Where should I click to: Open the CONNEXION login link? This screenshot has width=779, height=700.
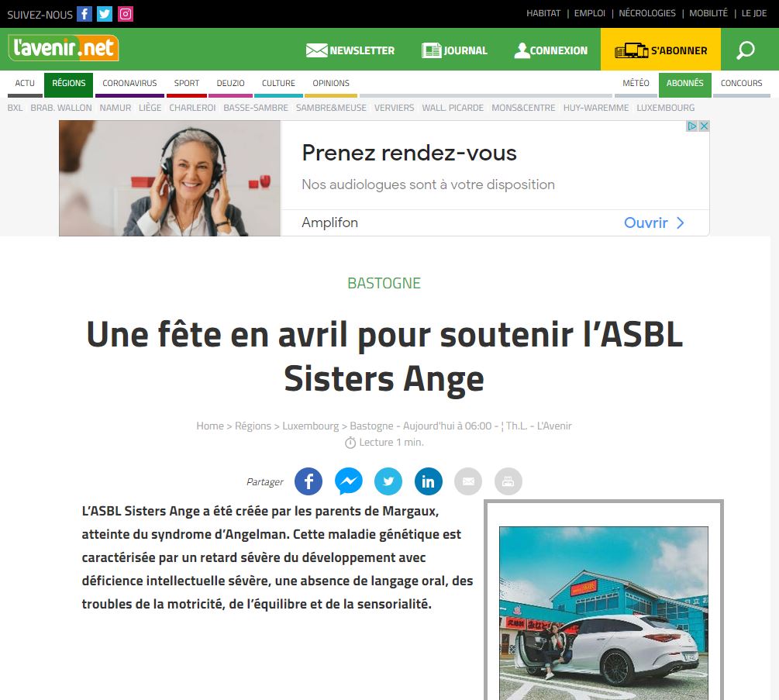coord(551,50)
